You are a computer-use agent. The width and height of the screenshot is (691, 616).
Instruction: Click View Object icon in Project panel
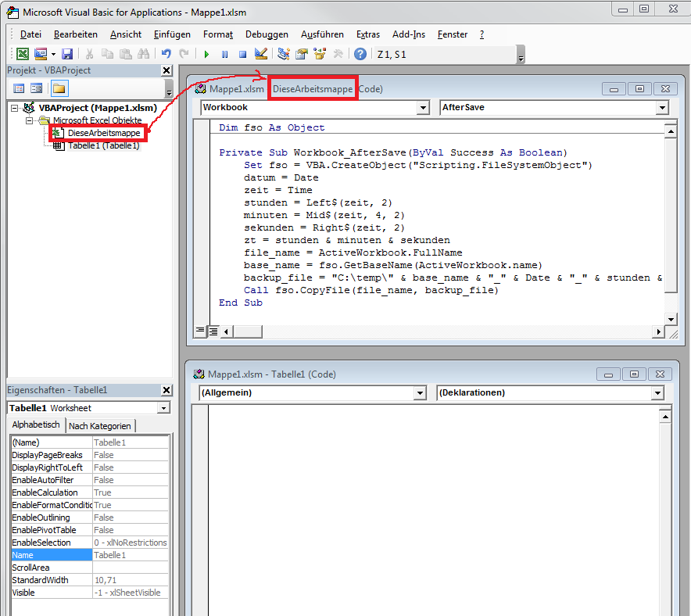(37, 88)
